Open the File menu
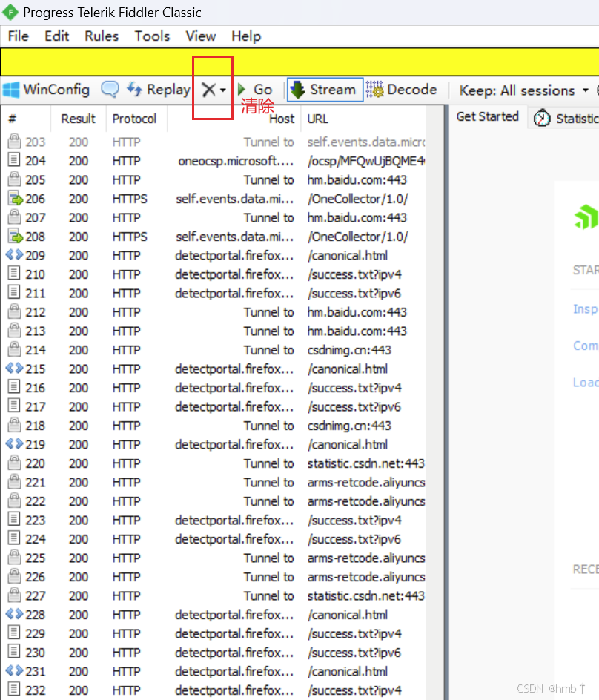 click(19, 36)
